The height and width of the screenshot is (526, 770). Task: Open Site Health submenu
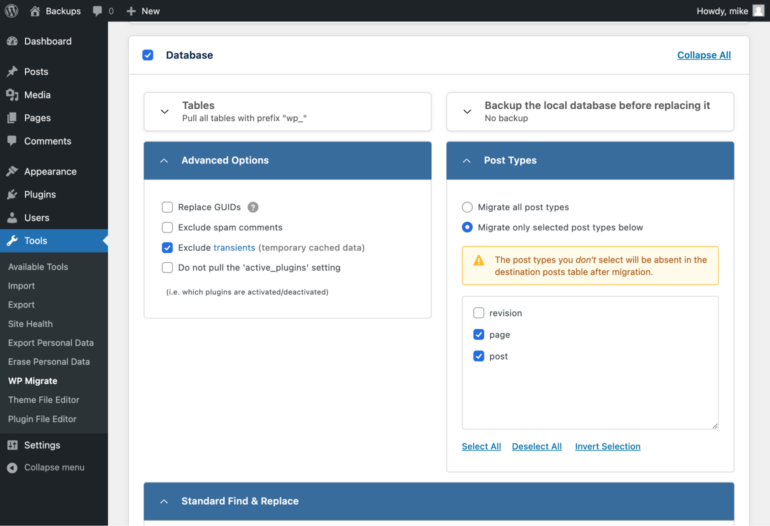tap(30, 324)
